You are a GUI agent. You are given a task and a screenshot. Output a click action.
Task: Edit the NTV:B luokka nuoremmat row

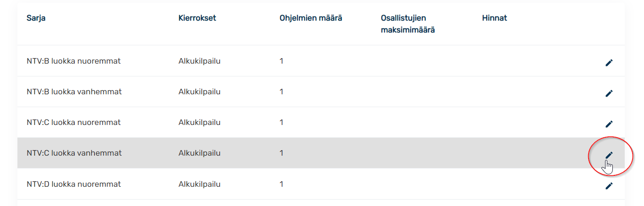[609, 63]
